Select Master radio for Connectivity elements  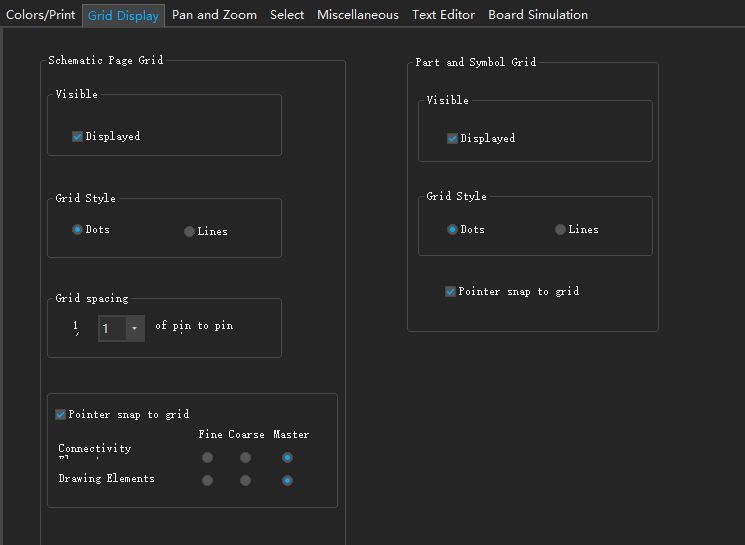[287, 458]
